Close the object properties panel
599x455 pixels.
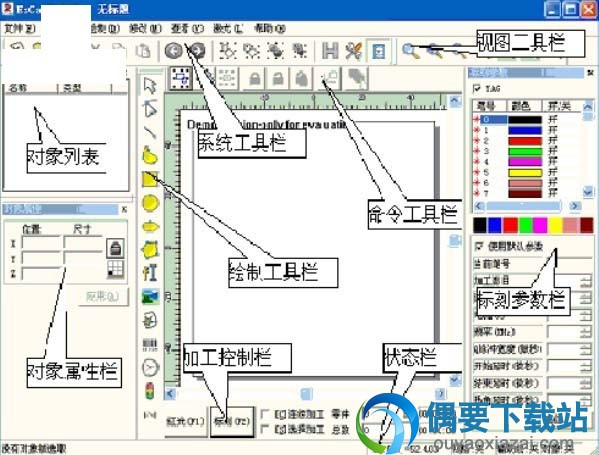pos(124,209)
